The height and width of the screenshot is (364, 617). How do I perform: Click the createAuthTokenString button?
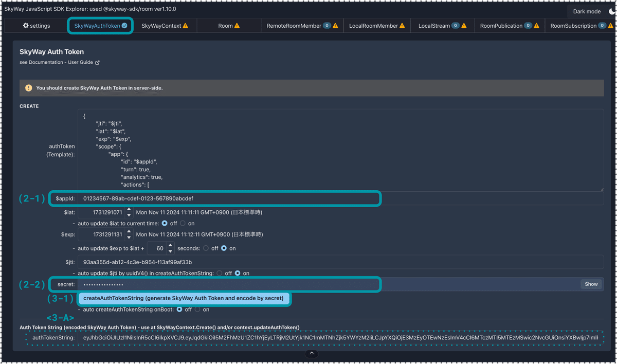point(184,298)
